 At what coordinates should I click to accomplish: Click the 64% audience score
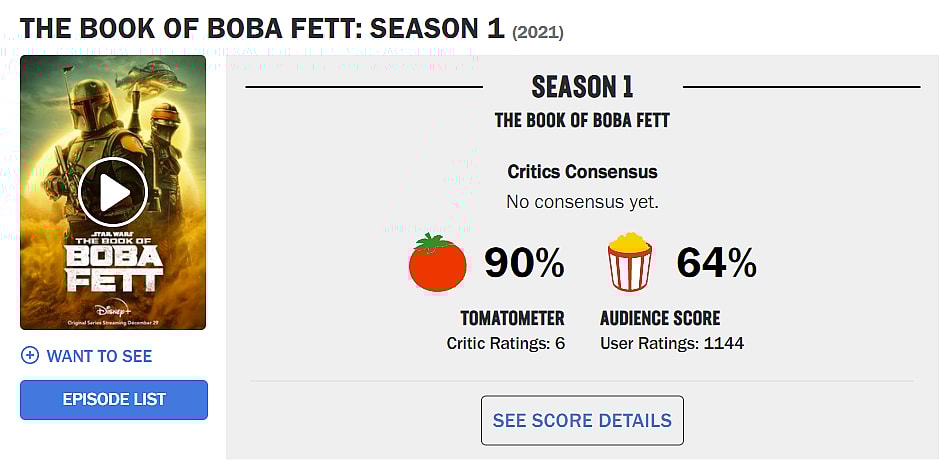716,263
